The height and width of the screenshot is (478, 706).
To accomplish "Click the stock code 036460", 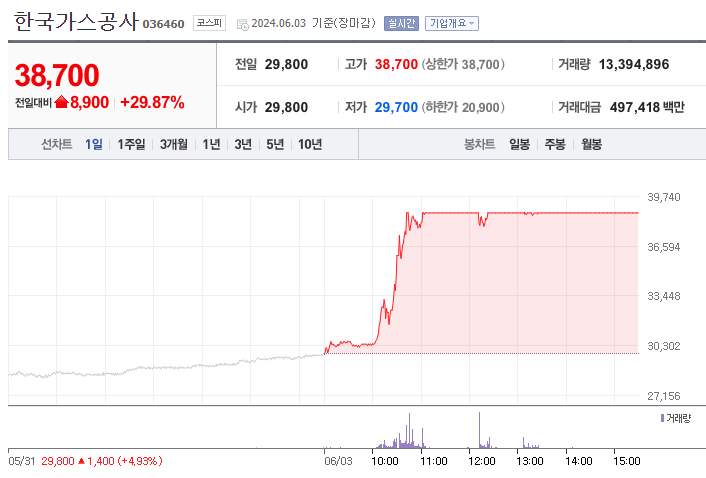I will click(163, 24).
